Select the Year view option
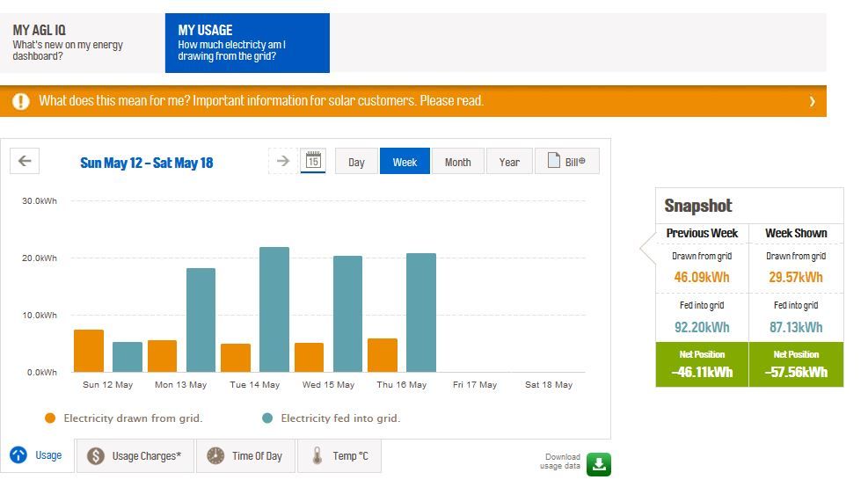Image resolution: width=868 pixels, height=487 pixels. pos(509,162)
